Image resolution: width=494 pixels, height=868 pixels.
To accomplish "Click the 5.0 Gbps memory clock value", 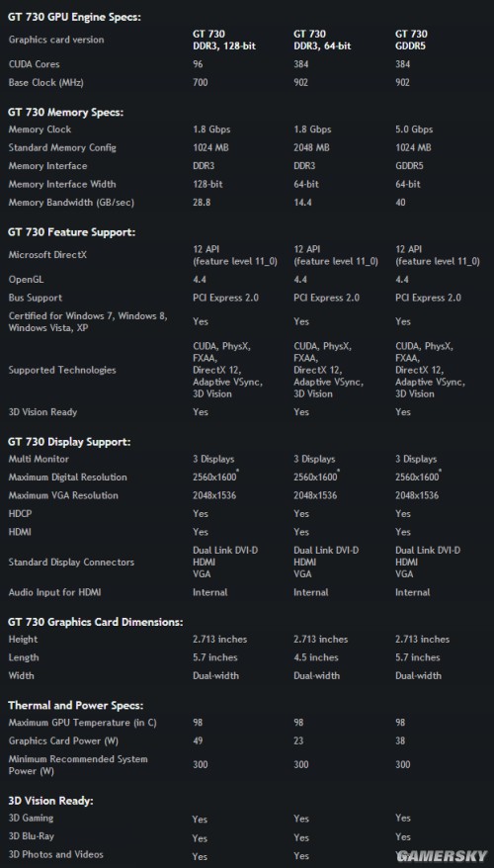I will point(414,130).
